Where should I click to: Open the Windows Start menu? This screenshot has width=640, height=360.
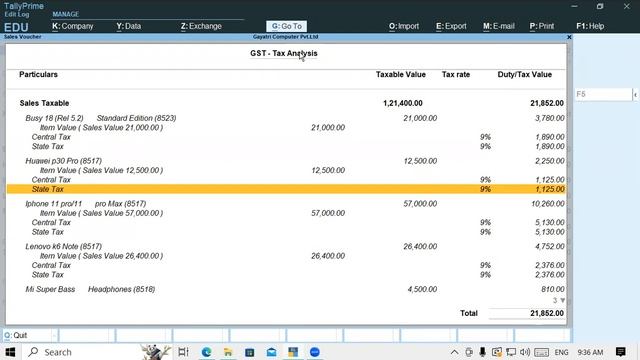(x=10, y=352)
